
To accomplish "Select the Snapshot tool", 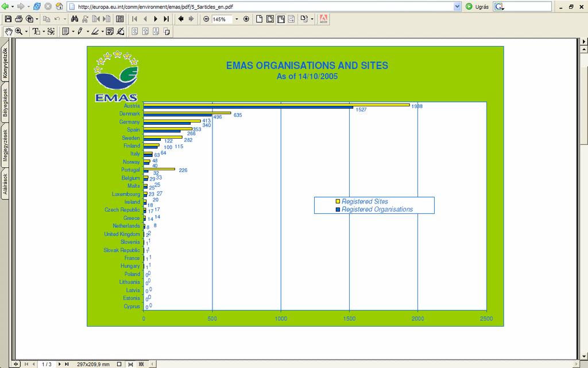I will click(51, 32).
